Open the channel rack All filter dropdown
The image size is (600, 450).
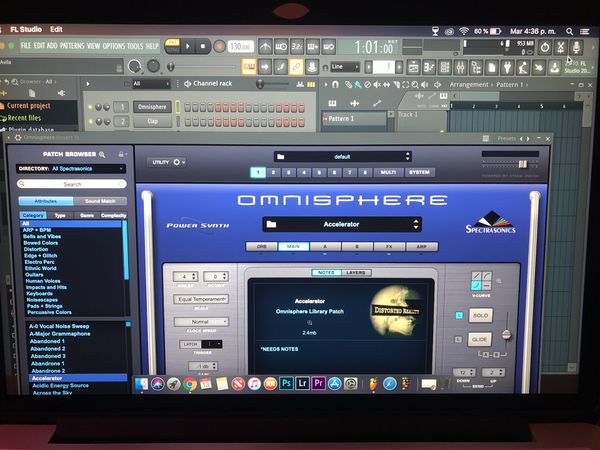[151, 84]
